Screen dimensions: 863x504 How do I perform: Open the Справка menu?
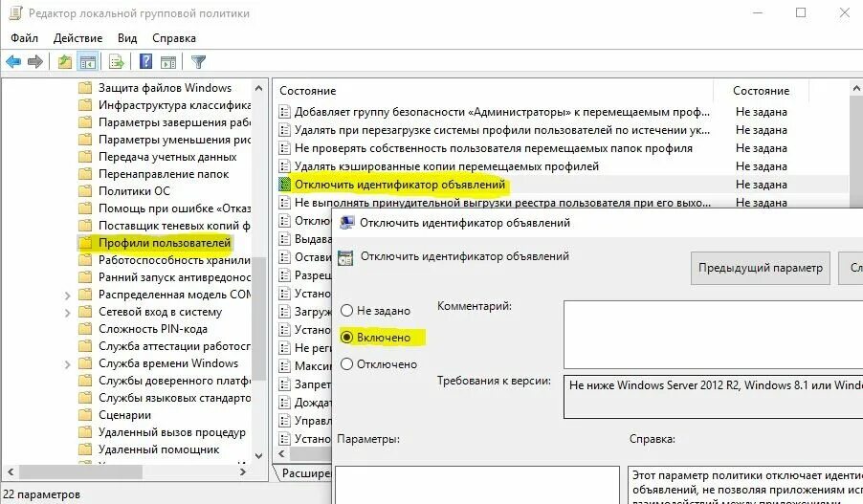(174, 38)
